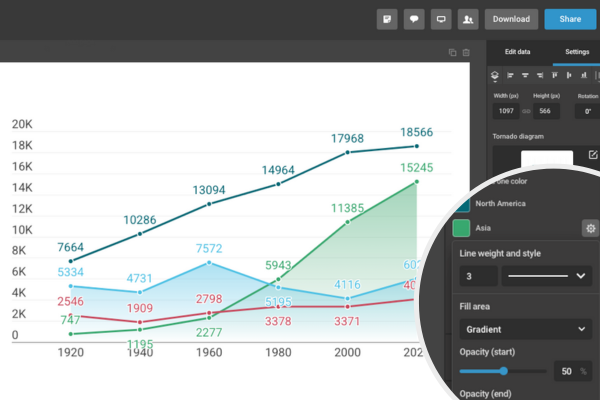
Task: Select the Tornado diagram thumbnail preview
Action: pos(547,159)
